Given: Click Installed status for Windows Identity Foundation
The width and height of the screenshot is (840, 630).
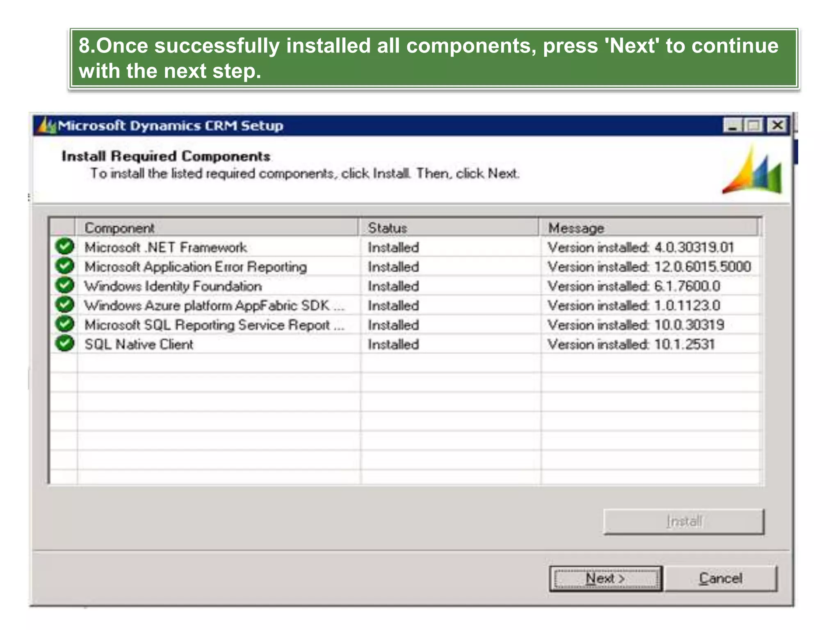Looking at the screenshot, I should click(x=393, y=286).
